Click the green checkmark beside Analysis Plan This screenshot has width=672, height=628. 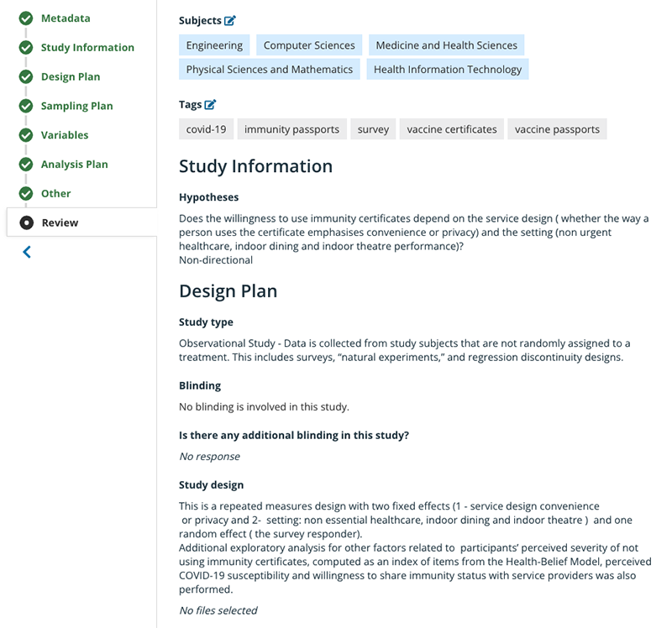click(x=26, y=164)
